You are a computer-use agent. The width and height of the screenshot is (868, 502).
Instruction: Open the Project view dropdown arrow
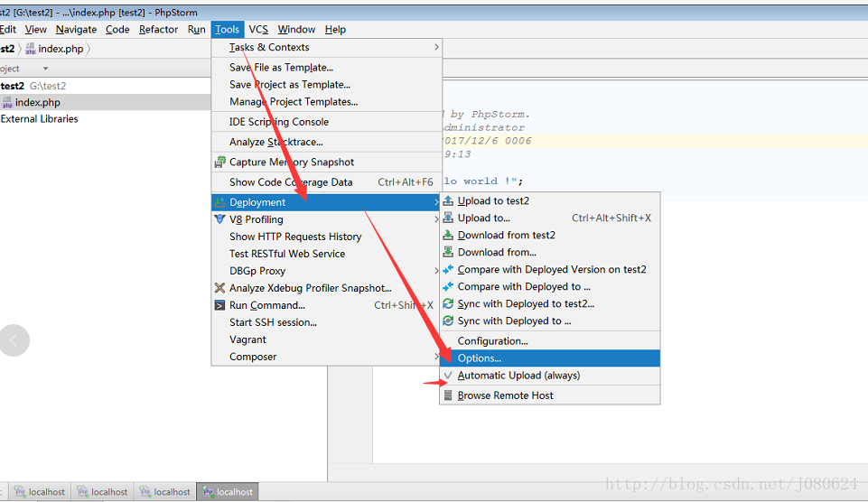click(x=45, y=68)
